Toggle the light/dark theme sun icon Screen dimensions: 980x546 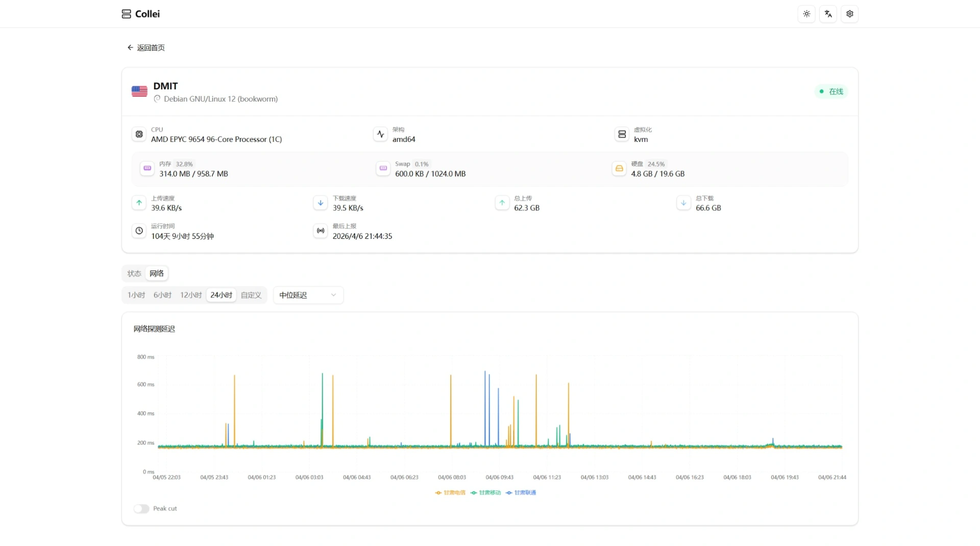(x=806, y=14)
